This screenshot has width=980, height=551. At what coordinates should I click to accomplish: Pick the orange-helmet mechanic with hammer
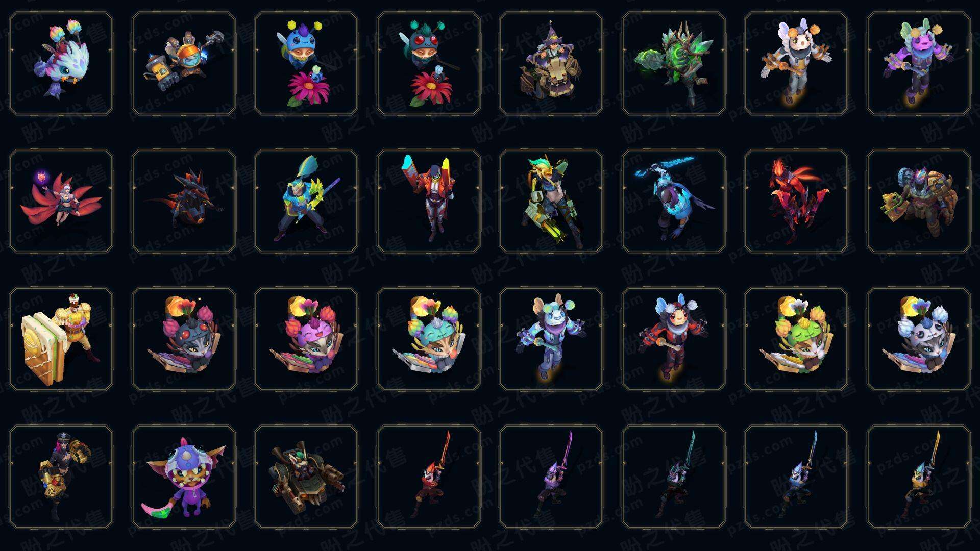(184, 64)
